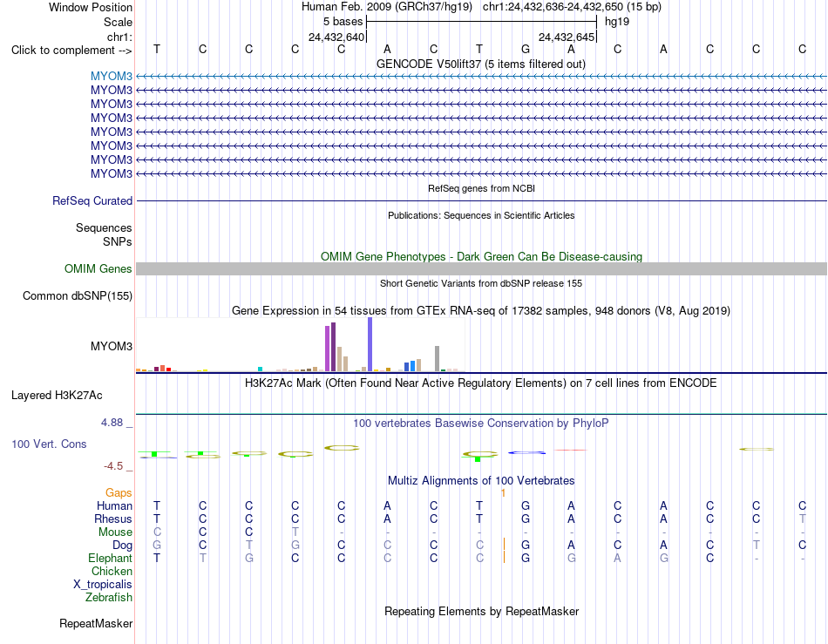Click the highlighted light-blue MYOM3 transcript label
The image size is (828, 644).
(112, 77)
